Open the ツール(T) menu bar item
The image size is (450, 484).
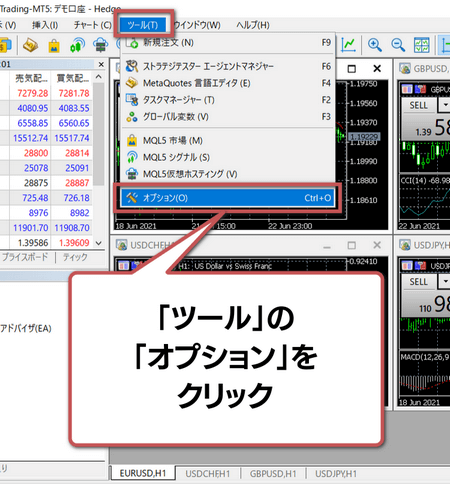[x=143, y=25]
